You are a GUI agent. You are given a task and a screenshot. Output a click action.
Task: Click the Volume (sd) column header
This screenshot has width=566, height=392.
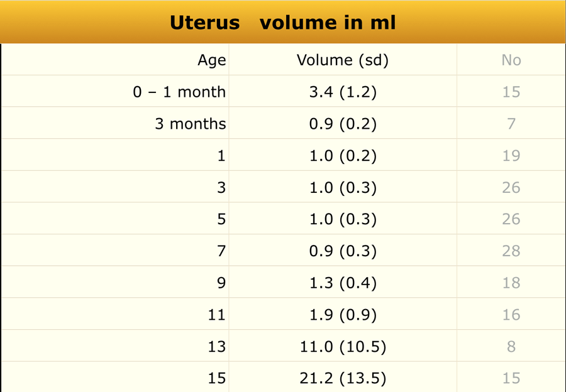pos(343,60)
